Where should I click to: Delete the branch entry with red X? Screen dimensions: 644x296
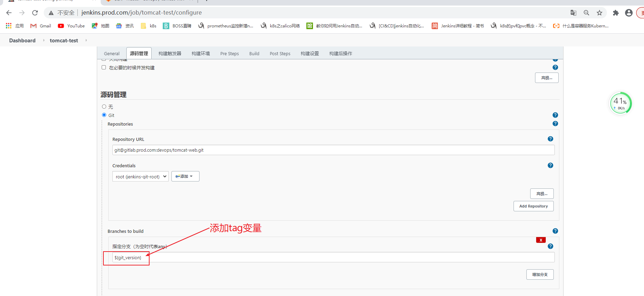541,240
